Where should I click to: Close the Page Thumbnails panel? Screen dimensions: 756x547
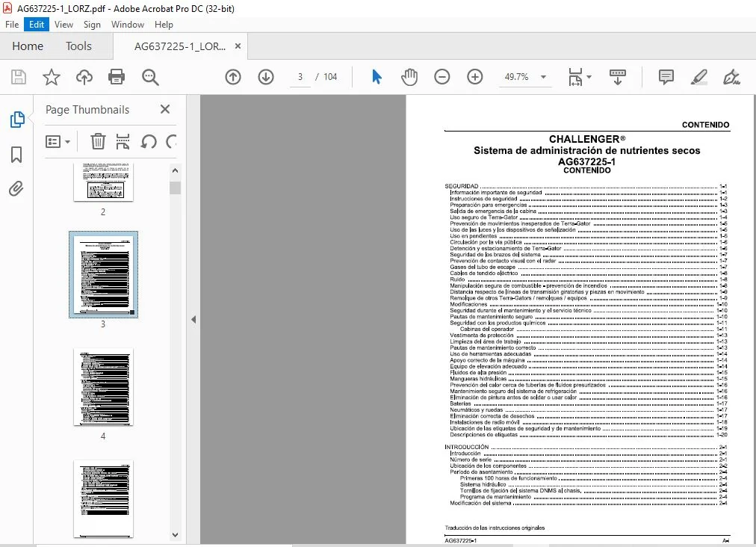tap(165, 110)
